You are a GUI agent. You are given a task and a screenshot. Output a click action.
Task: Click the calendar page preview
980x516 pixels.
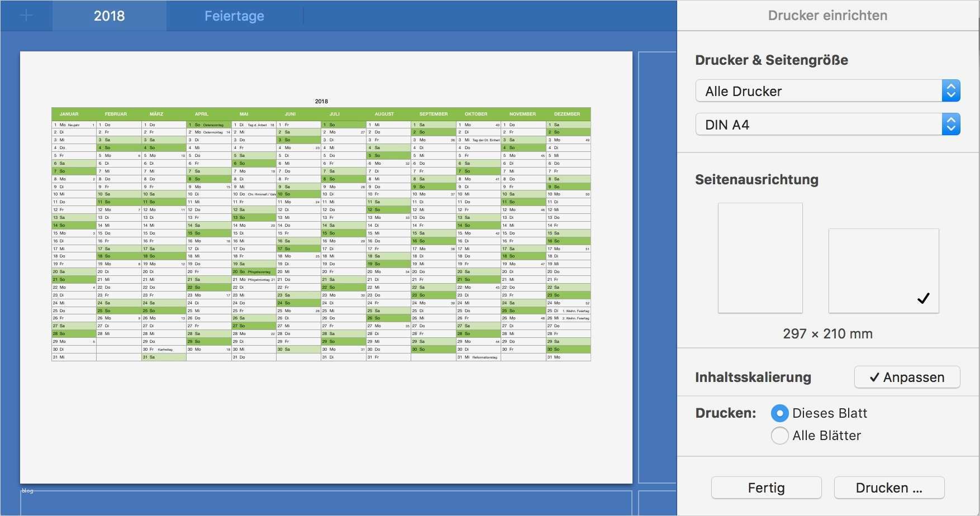click(326, 267)
